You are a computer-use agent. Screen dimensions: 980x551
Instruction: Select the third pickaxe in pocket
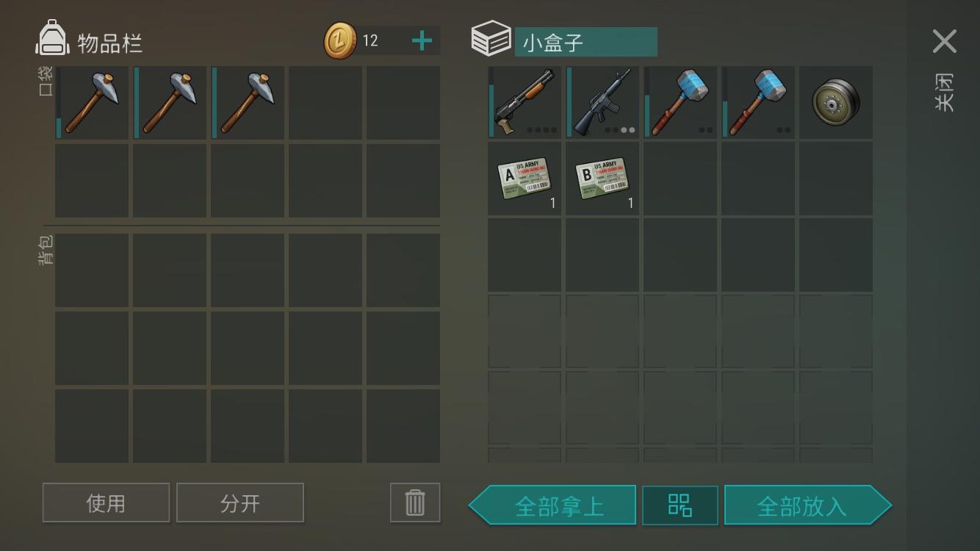pyautogui.click(x=248, y=103)
